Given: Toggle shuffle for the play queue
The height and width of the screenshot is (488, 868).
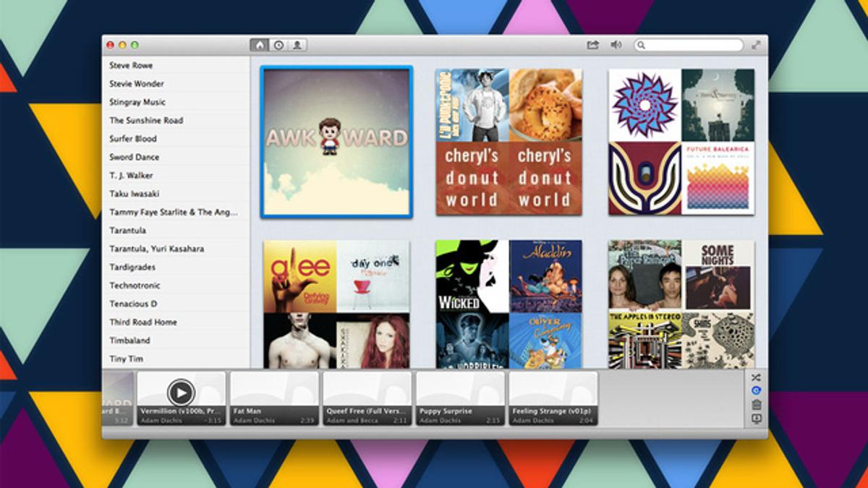Looking at the screenshot, I should [x=757, y=377].
